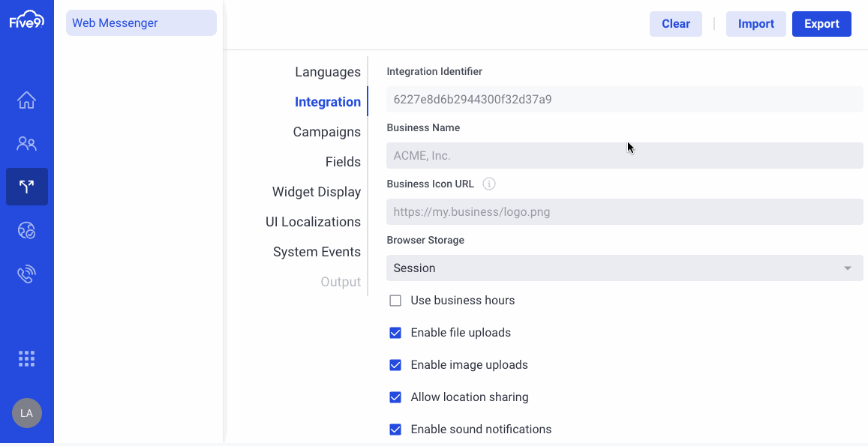Switch to the Widget Display tab
The height and width of the screenshot is (446, 868).
click(x=316, y=191)
